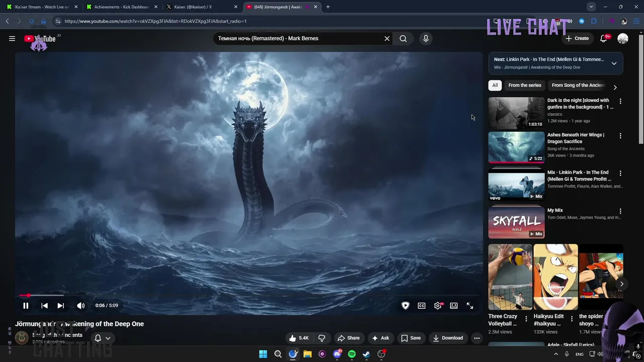Open options for My Mix

coord(620,211)
